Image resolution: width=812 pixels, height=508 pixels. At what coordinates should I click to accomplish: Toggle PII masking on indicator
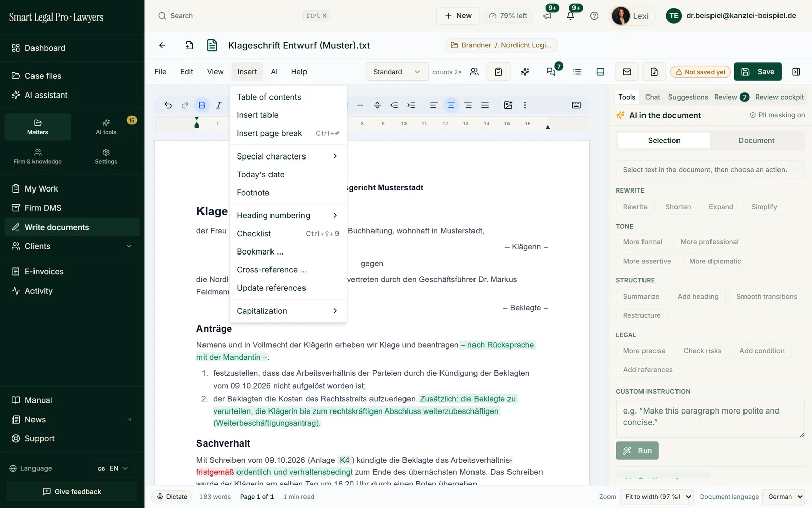(x=777, y=115)
